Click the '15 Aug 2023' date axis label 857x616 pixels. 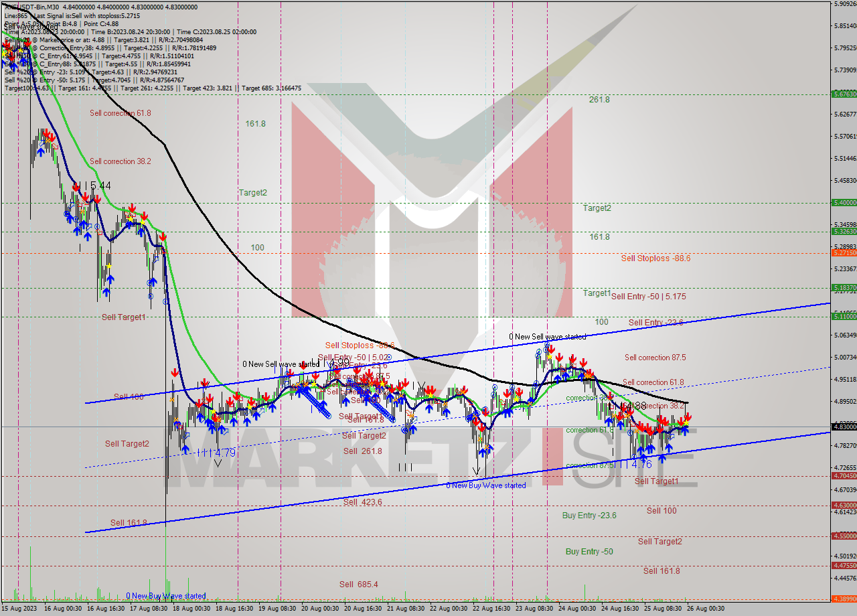coord(19,609)
